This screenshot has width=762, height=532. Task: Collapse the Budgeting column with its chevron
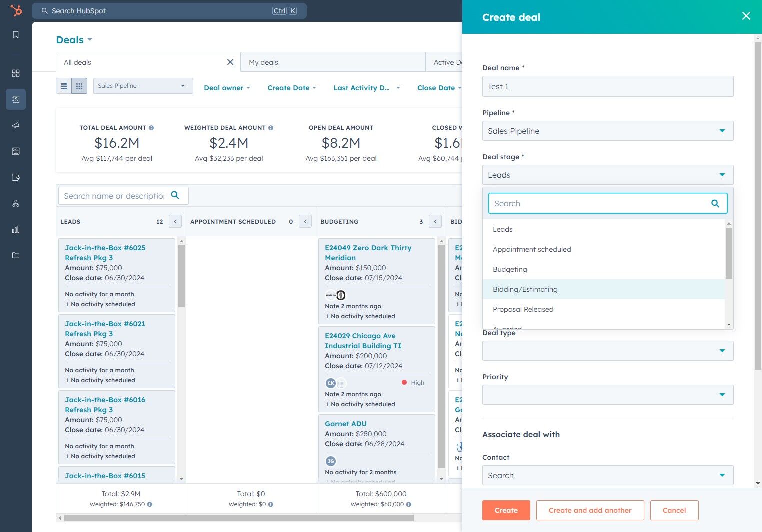coord(435,221)
